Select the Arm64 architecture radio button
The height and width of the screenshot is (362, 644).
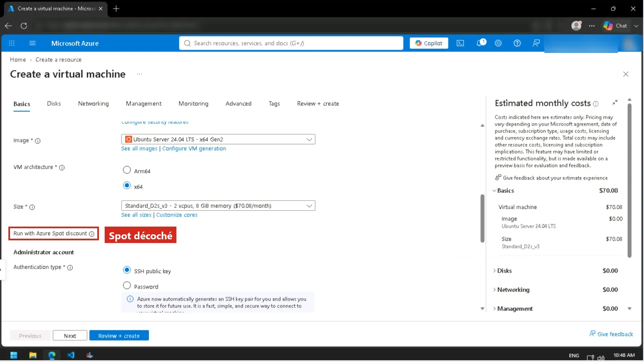point(127,170)
